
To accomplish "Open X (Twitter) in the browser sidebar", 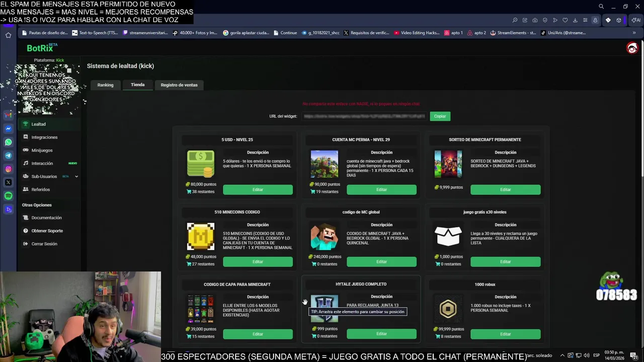I will pyautogui.click(x=8, y=182).
